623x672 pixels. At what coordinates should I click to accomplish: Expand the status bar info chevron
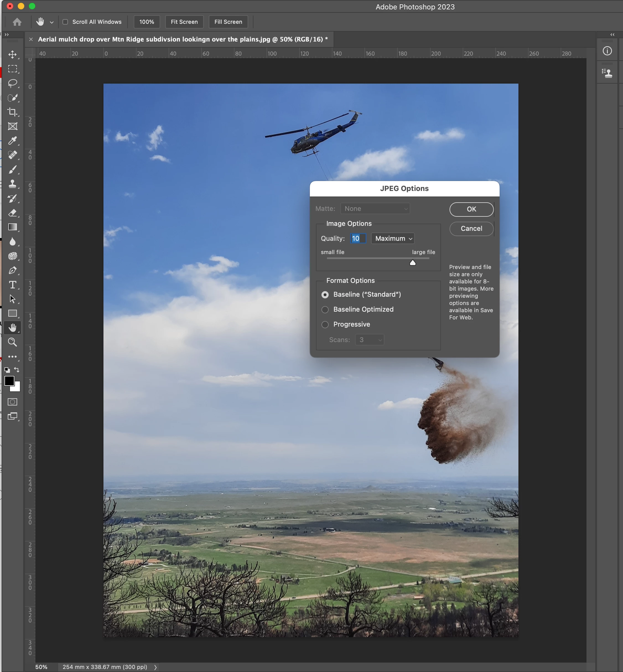coord(155,667)
